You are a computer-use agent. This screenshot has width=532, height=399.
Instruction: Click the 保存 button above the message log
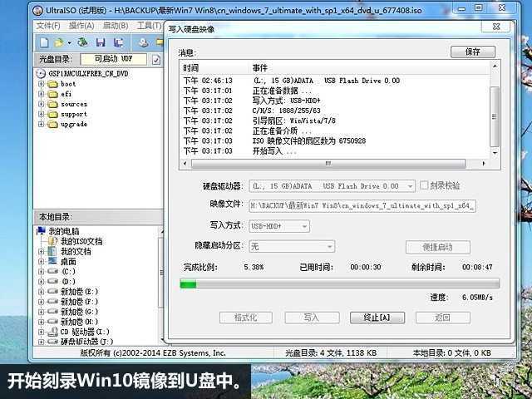click(473, 52)
